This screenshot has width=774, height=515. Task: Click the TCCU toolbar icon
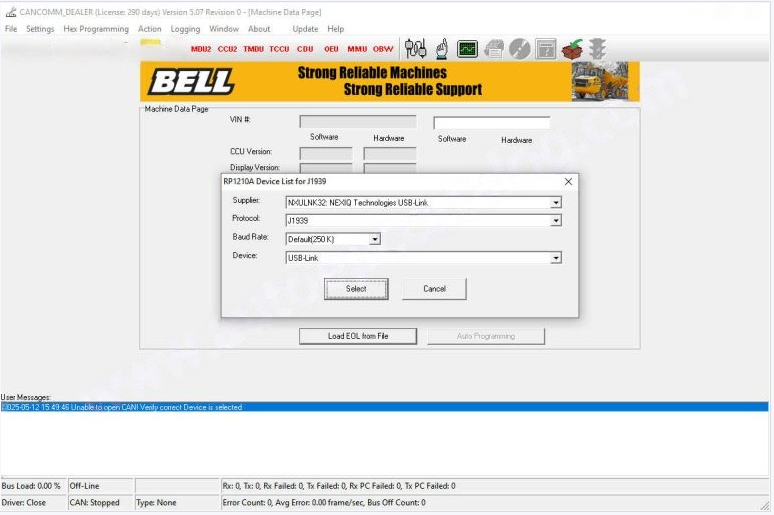279,49
